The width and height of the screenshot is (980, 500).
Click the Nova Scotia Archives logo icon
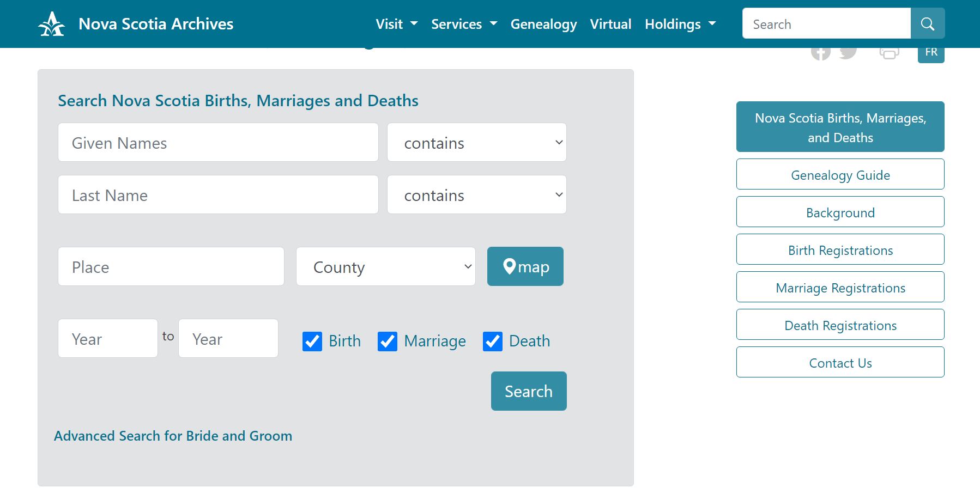pyautogui.click(x=52, y=24)
